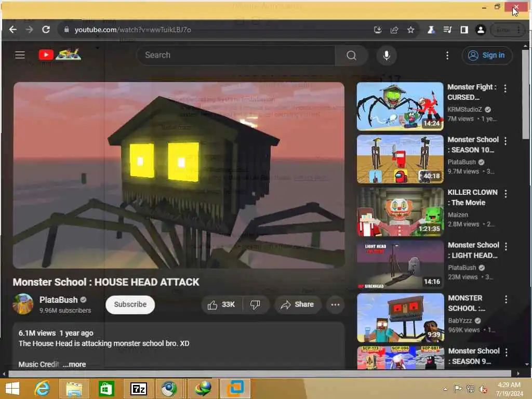
Task: Click the horizontal scrollbar at bottom
Action: tap(260, 374)
